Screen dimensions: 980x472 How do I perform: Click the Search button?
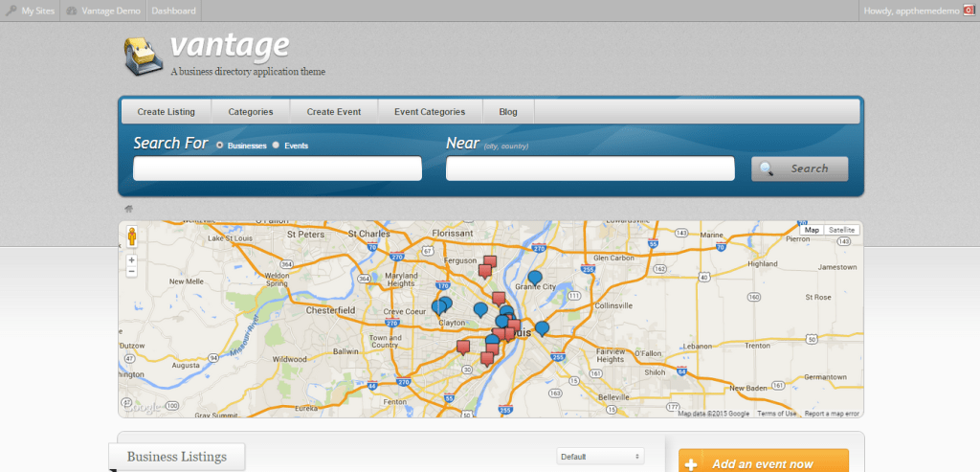coord(799,169)
